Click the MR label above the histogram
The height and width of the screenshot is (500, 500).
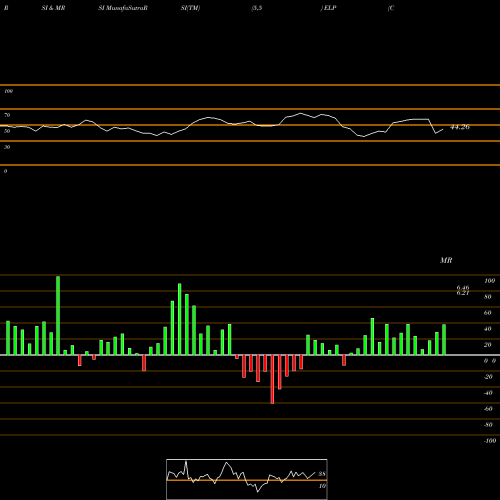[x=446, y=260]
